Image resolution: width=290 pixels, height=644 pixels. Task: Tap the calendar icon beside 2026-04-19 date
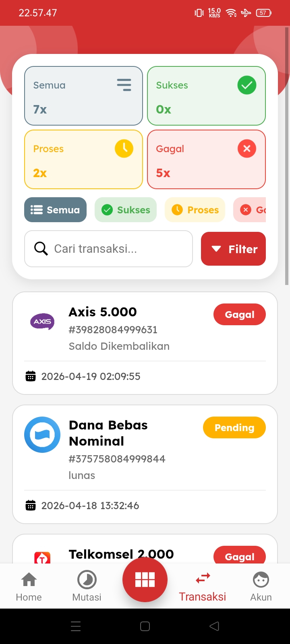pos(31,376)
